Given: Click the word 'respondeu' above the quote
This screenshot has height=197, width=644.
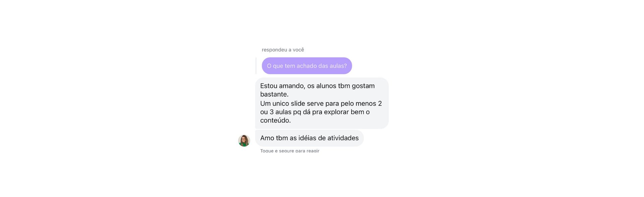Looking at the screenshot, I should pos(274,50).
